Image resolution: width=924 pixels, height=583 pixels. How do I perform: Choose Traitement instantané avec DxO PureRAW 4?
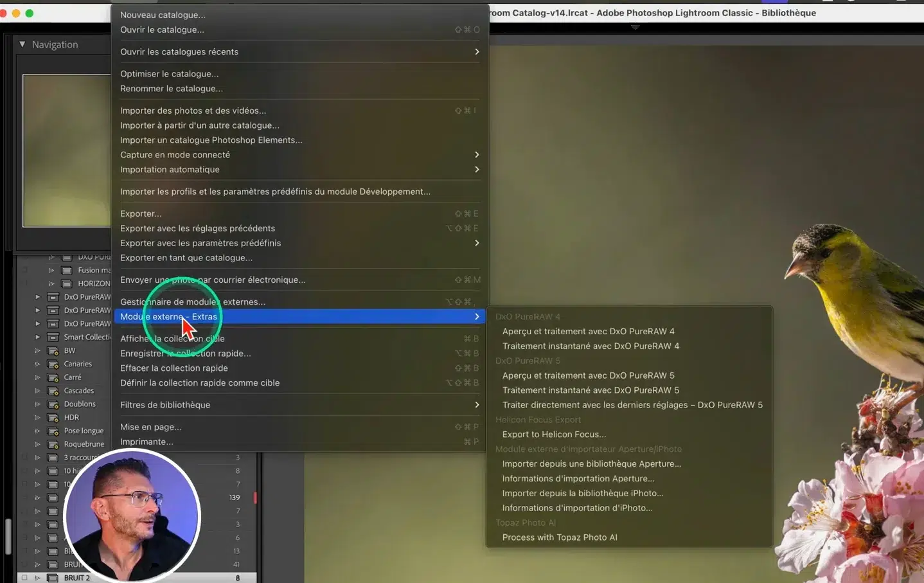629,346
